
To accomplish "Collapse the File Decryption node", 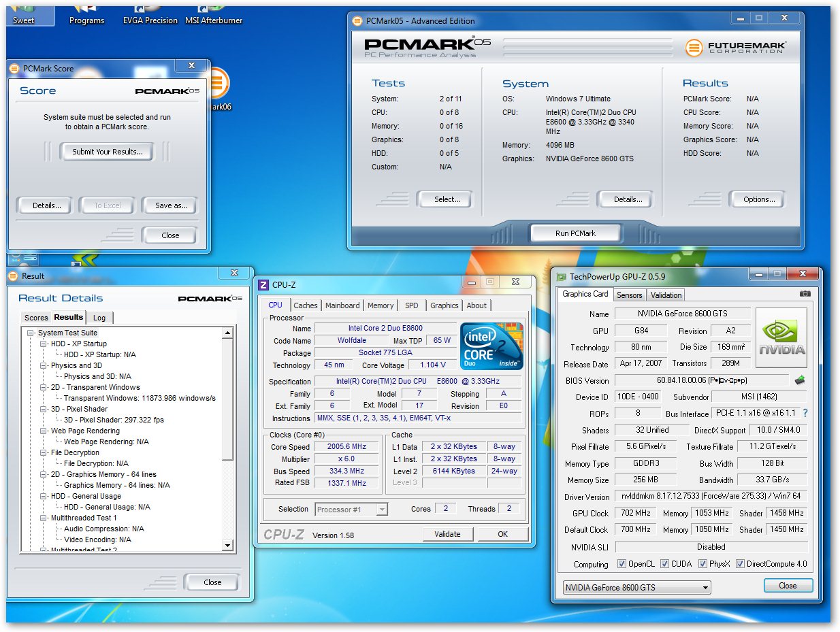I will pos(44,452).
